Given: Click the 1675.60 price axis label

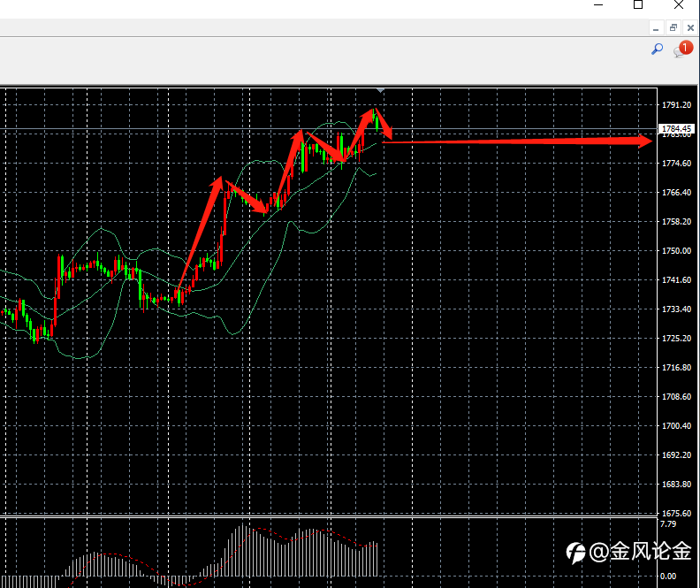Looking at the screenshot, I should tap(676, 514).
